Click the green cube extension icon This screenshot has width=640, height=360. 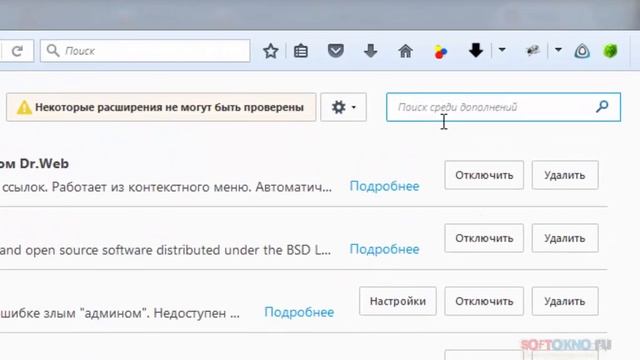point(610,51)
